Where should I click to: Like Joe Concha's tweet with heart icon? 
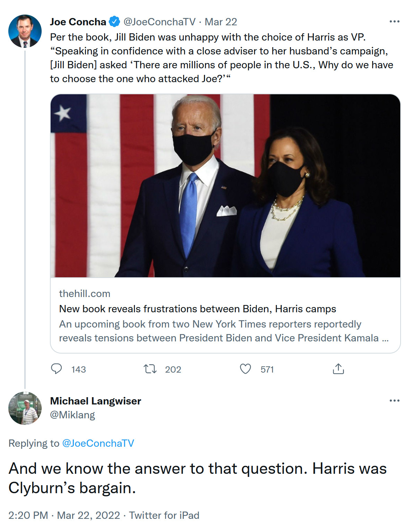pos(246,369)
